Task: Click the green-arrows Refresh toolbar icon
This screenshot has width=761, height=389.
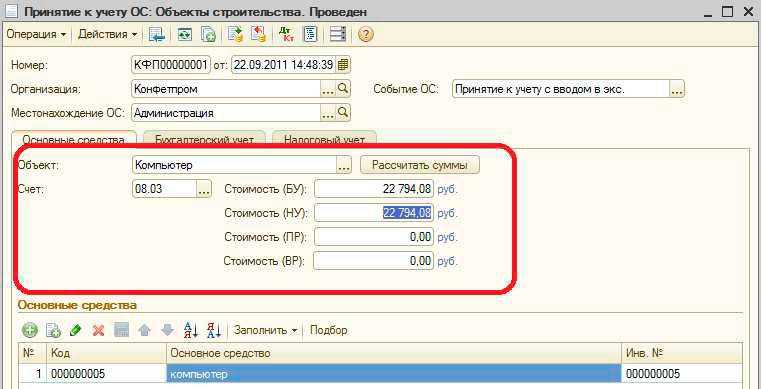Action: coord(185,34)
